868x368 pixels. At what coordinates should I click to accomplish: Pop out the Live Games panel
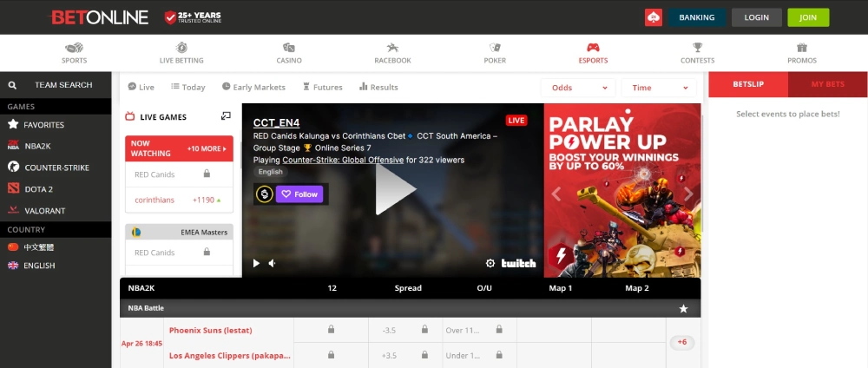(226, 116)
